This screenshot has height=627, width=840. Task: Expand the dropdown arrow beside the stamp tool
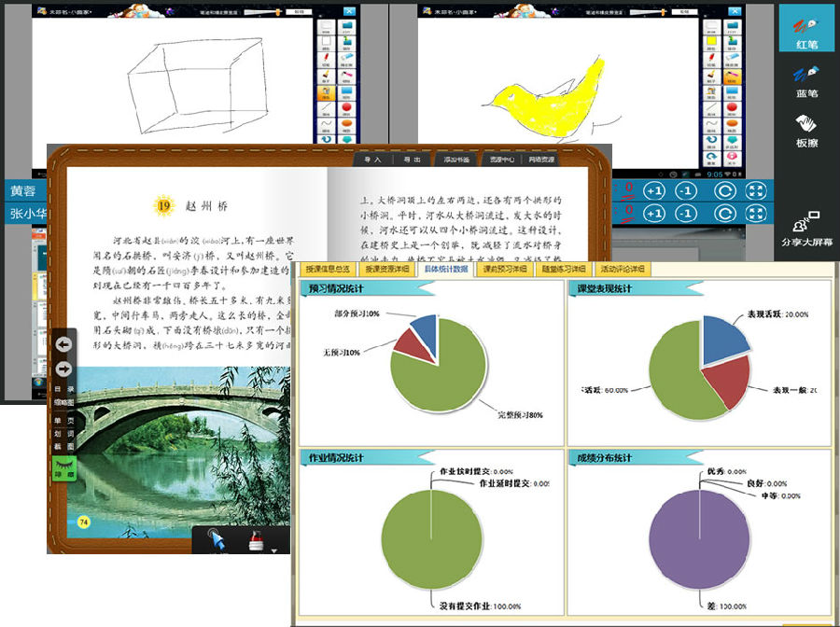coord(274,550)
